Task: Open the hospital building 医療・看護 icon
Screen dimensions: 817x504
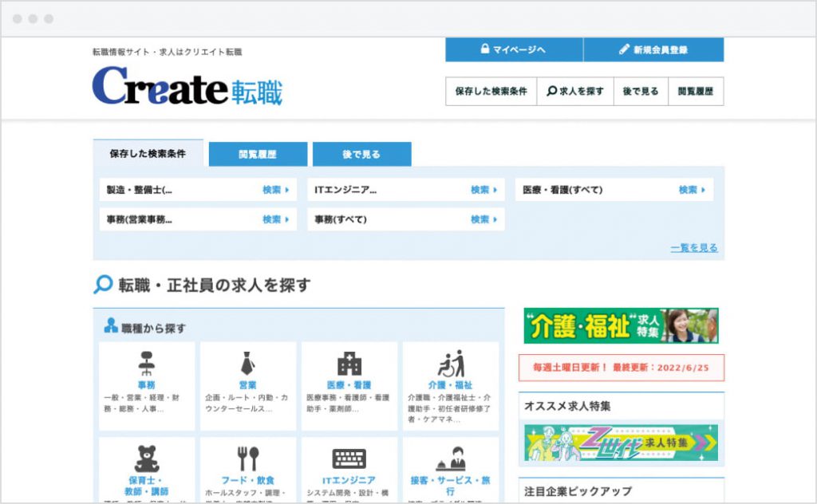Action: click(x=349, y=364)
